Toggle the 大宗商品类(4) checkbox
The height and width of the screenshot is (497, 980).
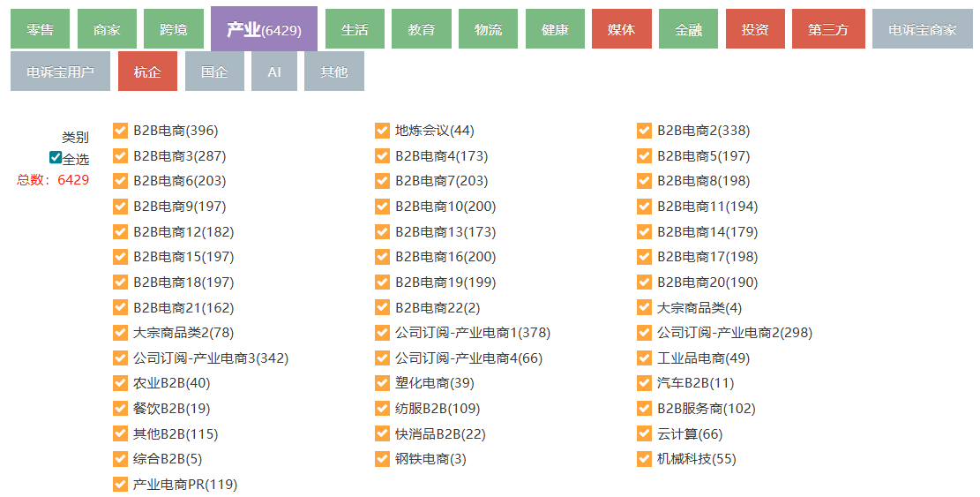[645, 307]
